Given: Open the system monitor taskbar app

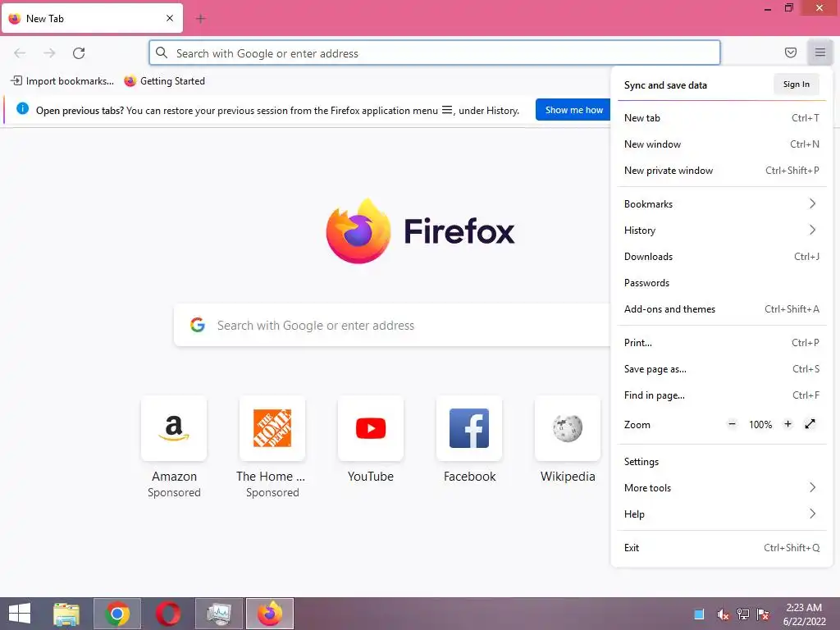Looking at the screenshot, I should (x=218, y=614).
